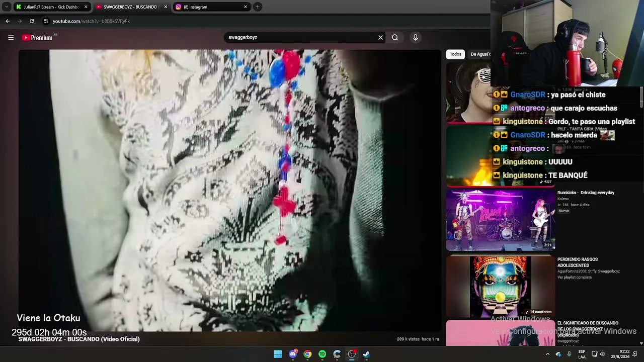This screenshot has width=644, height=362.
Task: Switch to the Instagram tab
Action: pos(211,7)
